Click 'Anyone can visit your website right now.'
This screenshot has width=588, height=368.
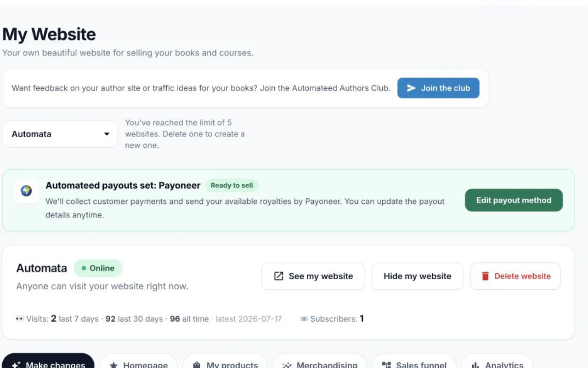[102, 286]
